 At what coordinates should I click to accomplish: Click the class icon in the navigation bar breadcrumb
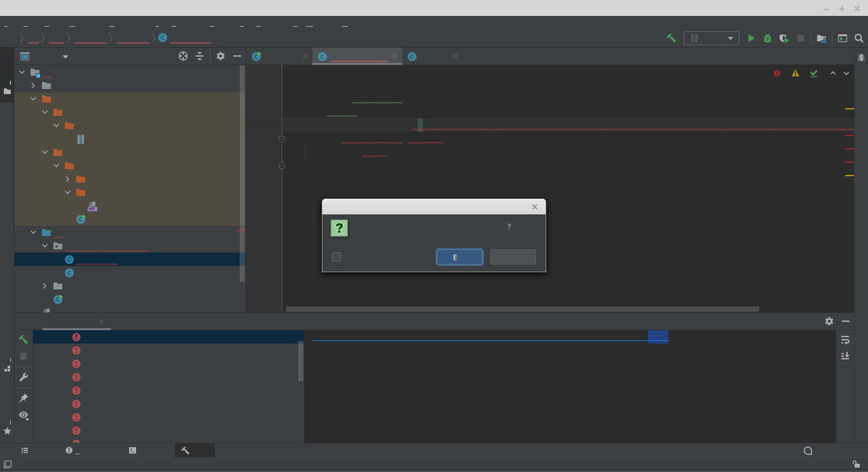pos(163,38)
